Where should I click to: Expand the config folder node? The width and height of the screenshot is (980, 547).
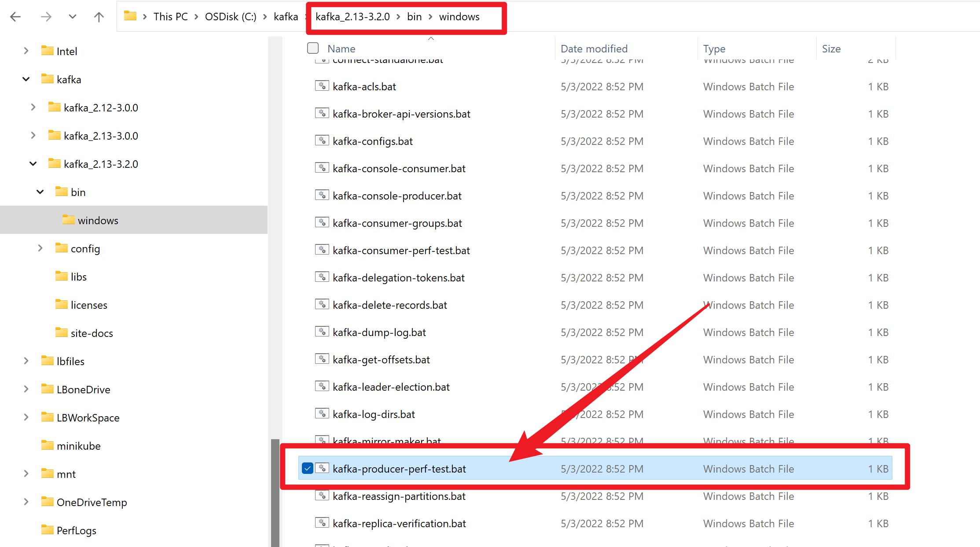tap(40, 248)
